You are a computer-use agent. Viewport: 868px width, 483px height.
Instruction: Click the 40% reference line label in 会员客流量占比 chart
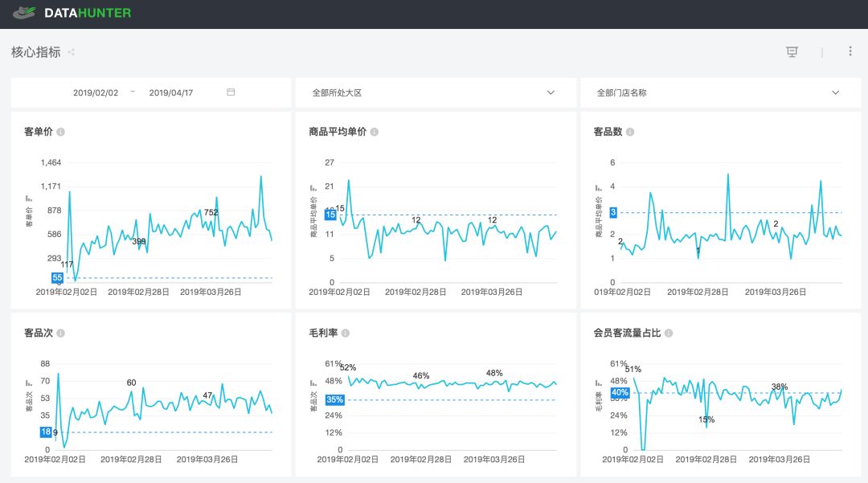[620, 393]
